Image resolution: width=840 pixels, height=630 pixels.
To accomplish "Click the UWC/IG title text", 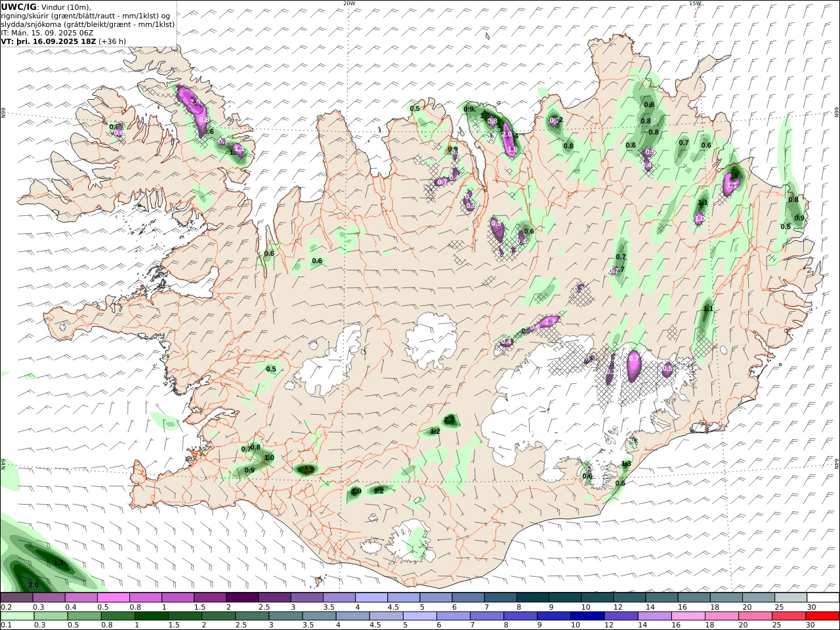I will coord(18,7).
